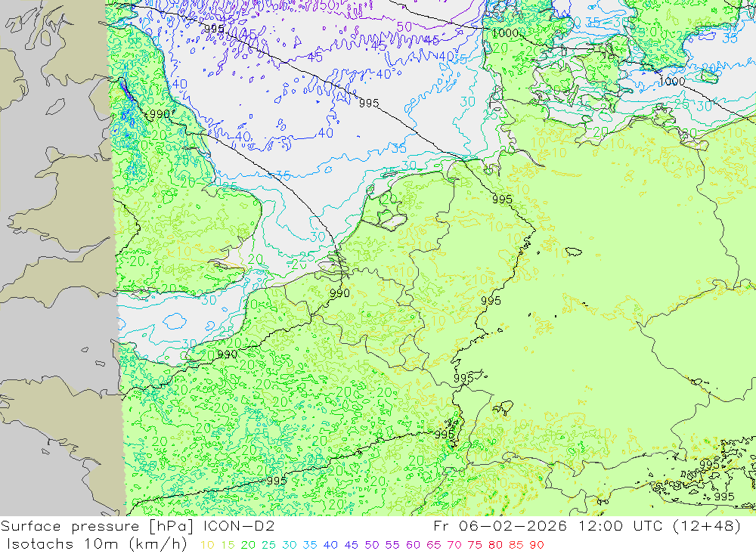Viewport: 756px width, 554px height.
Task: Select red legend value 80 in isotach scale
Action: [495, 545]
